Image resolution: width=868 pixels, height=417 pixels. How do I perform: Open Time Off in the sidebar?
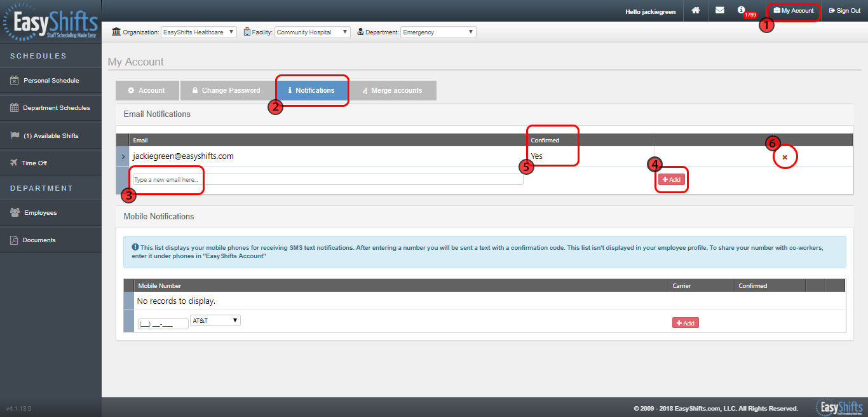[x=51, y=163]
